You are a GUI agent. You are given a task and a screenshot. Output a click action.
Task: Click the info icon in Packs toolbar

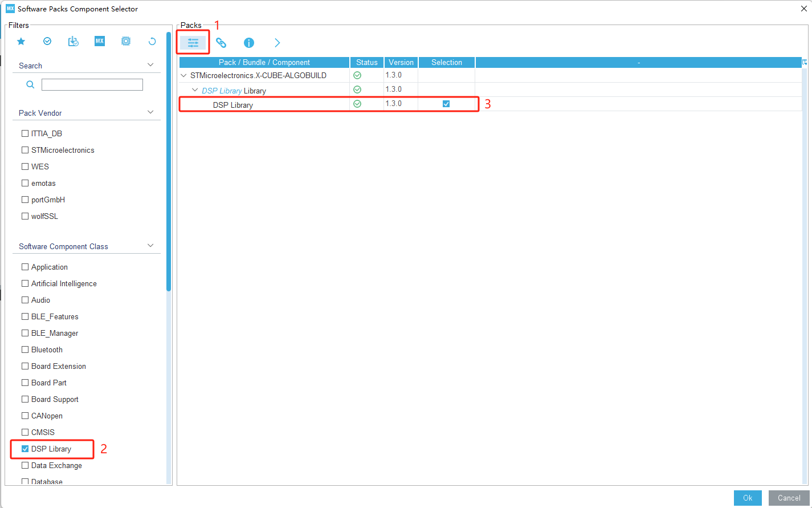point(249,43)
